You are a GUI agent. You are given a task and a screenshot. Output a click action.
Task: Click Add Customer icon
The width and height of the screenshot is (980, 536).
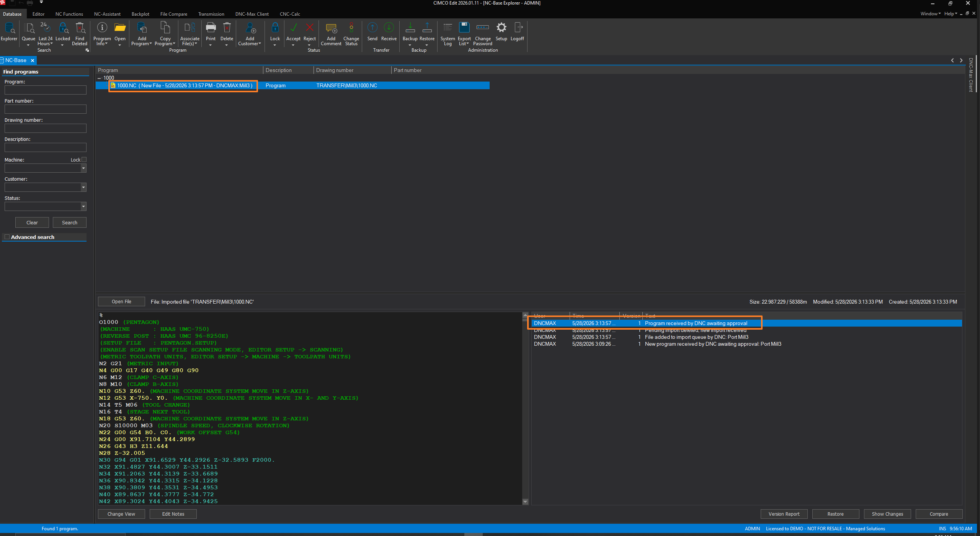250,28
